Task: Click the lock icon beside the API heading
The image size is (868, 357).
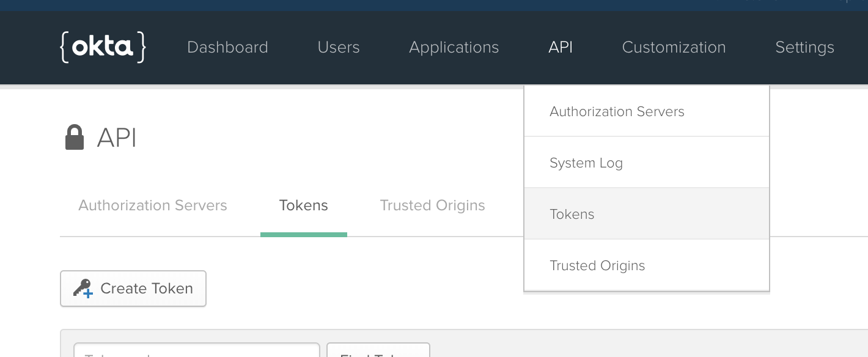Action: tap(74, 138)
